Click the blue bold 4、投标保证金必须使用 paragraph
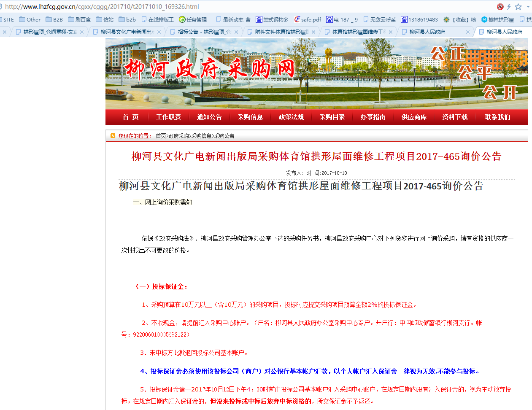The image size is (532, 410). (310, 372)
